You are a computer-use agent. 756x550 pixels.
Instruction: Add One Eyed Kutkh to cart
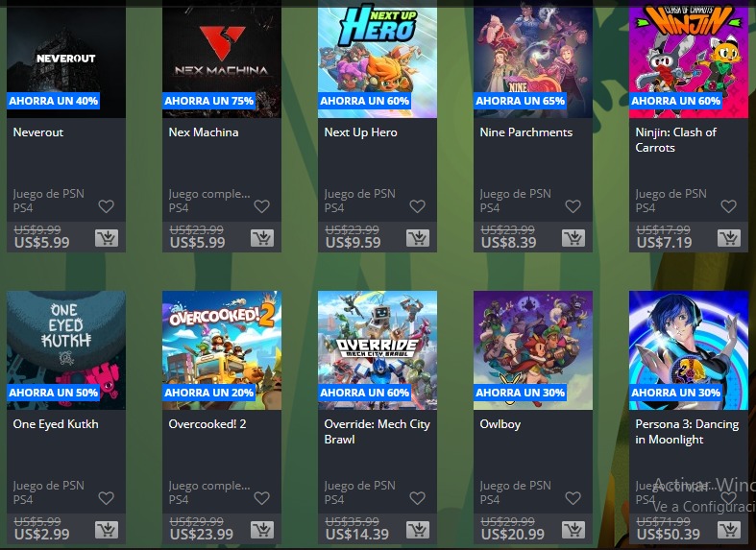(x=107, y=530)
